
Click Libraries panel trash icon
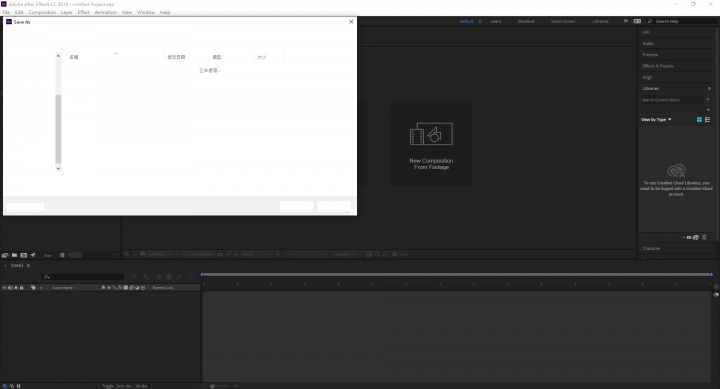click(x=704, y=237)
